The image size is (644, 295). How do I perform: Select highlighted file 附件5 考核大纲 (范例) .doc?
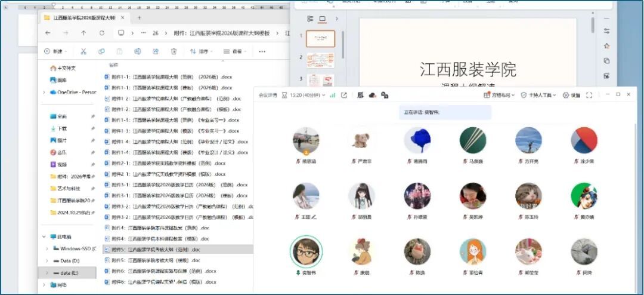(178, 250)
